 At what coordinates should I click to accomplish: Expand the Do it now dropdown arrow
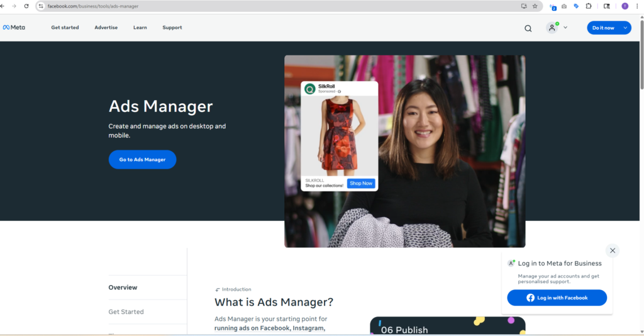[x=625, y=28]
